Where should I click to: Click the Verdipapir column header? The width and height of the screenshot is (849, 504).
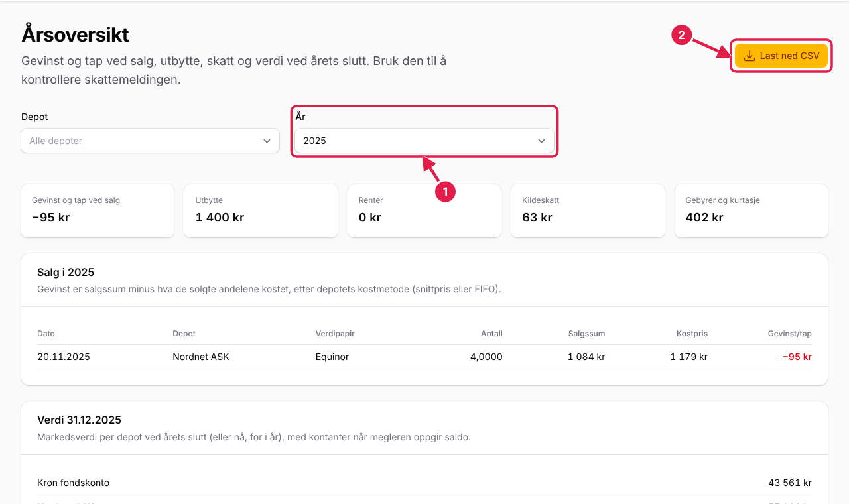pyautogui.click(x=335, y=334)
